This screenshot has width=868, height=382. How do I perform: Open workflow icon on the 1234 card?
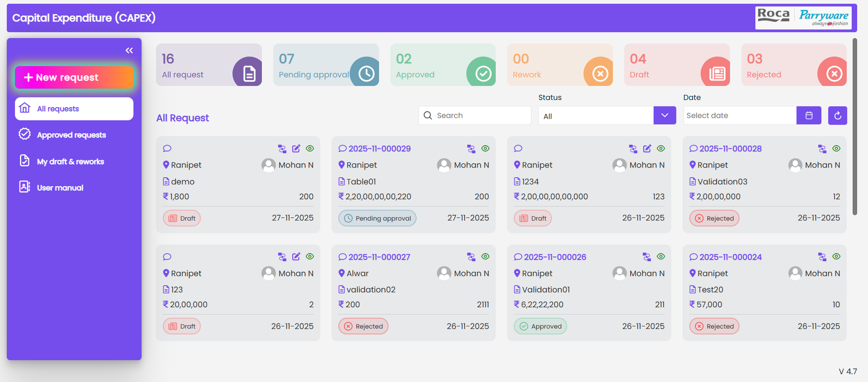pyautogui.click(x=633, y=148)
